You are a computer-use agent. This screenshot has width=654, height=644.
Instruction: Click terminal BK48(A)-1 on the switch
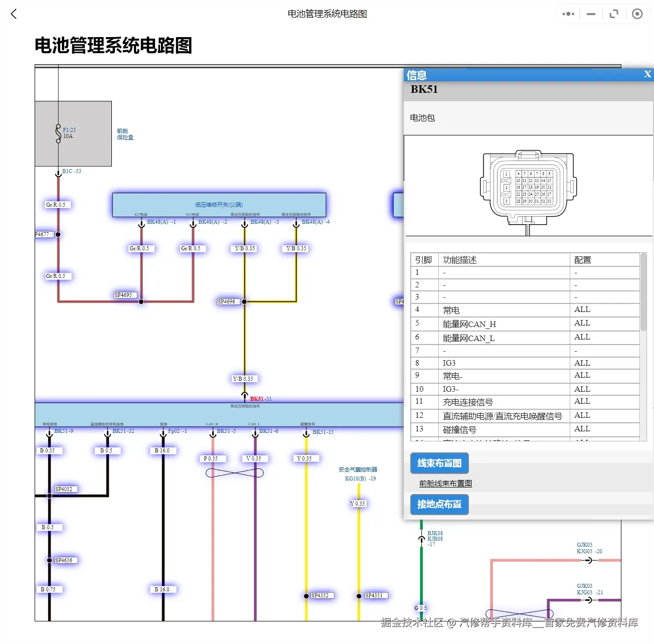click(141, 224)
